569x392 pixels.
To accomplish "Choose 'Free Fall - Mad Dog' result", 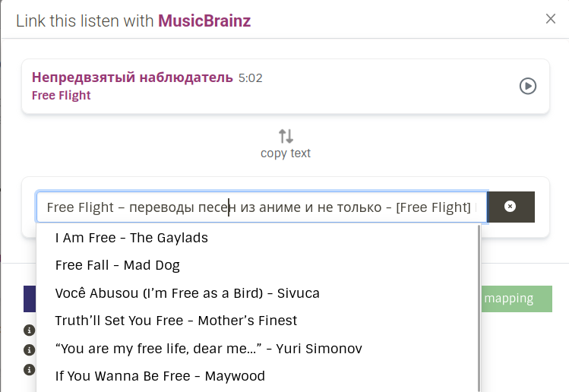I will pyautogui.click(x=117, y=265).
